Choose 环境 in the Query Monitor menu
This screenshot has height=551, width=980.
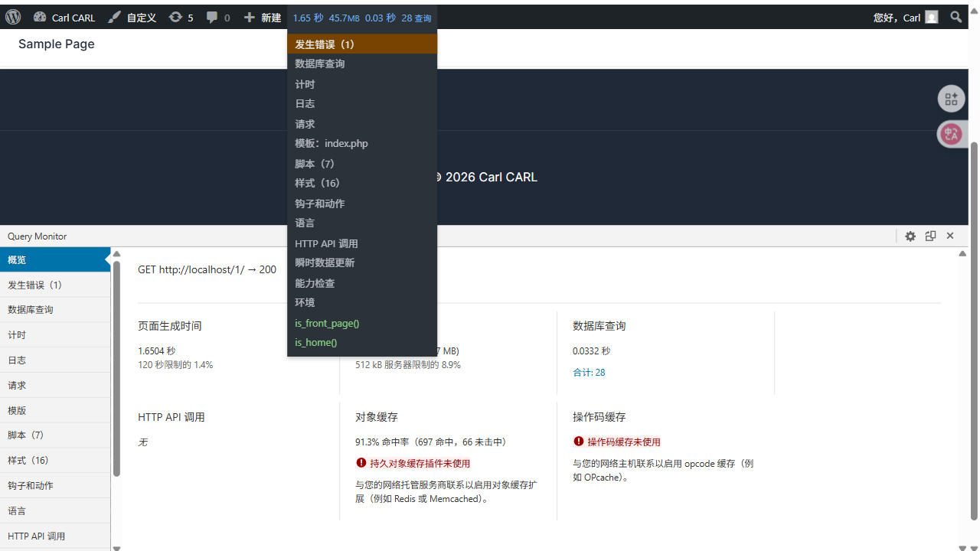point(305,302)
